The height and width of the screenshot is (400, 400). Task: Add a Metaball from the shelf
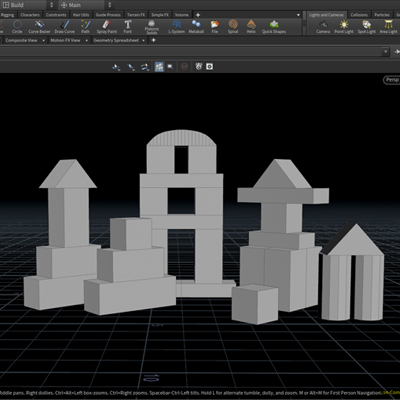pos(196,27)
